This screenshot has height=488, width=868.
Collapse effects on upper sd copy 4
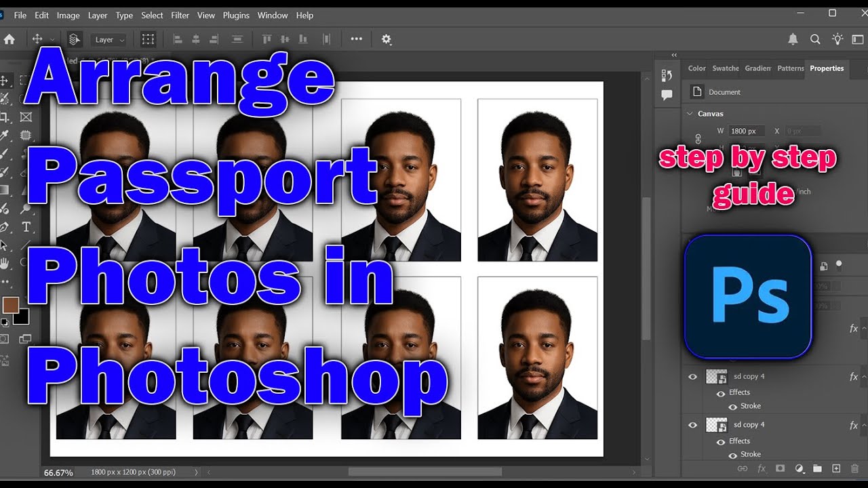[863, 377]
